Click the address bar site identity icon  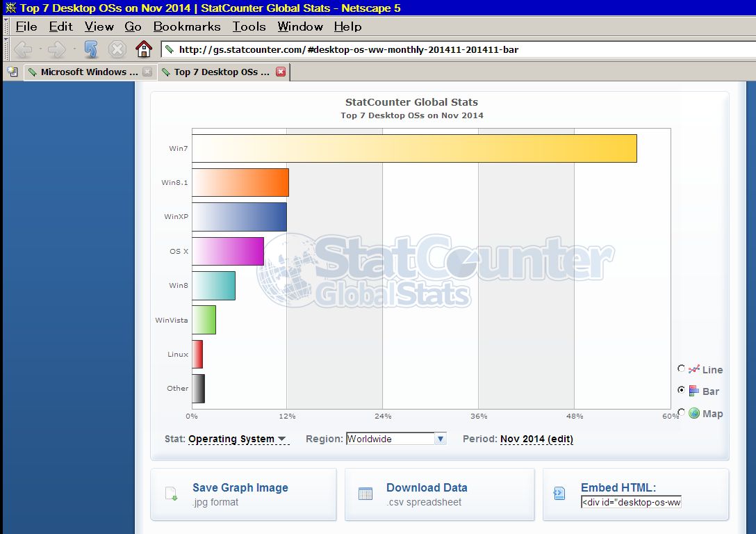(170, 49)
